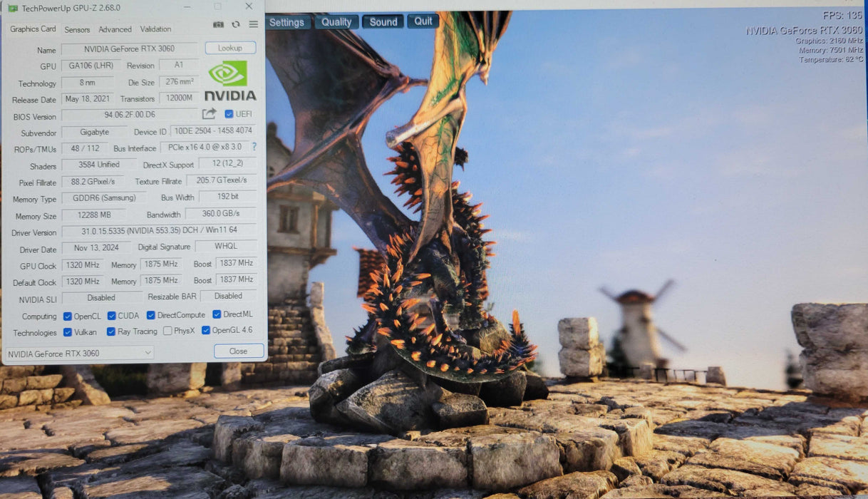Viewport: 868px width, 499px height.
Task: Click the Temperature: 62 °C overlay text
Action: tap(831, 60)
